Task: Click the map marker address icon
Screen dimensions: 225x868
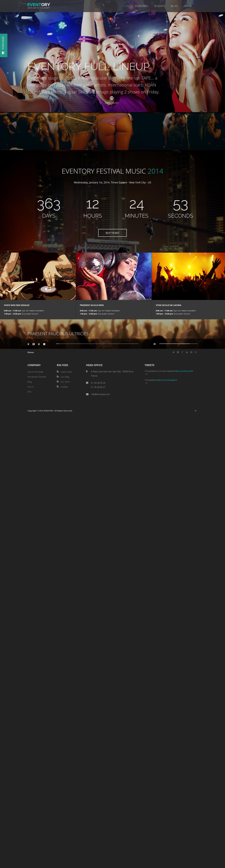Action: 87,372
